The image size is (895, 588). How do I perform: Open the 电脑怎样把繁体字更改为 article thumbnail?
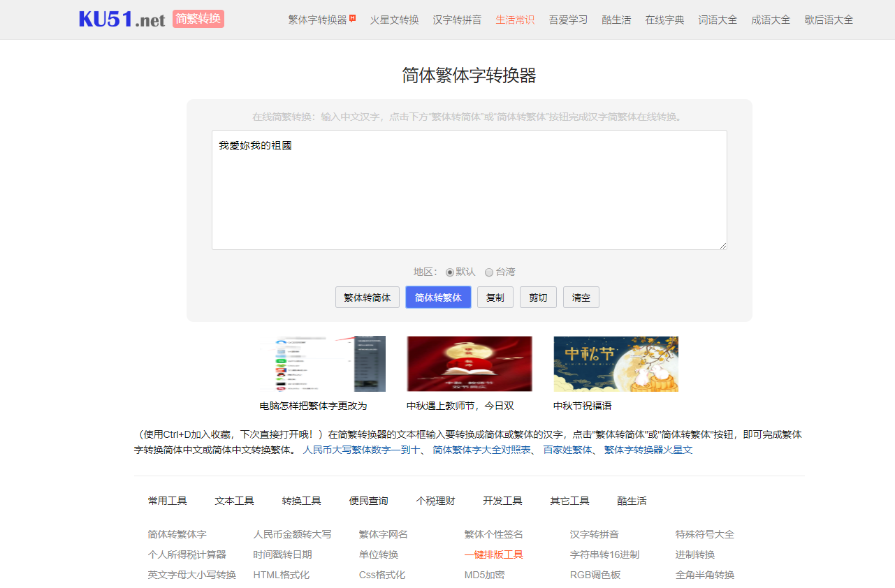[323, 364]
